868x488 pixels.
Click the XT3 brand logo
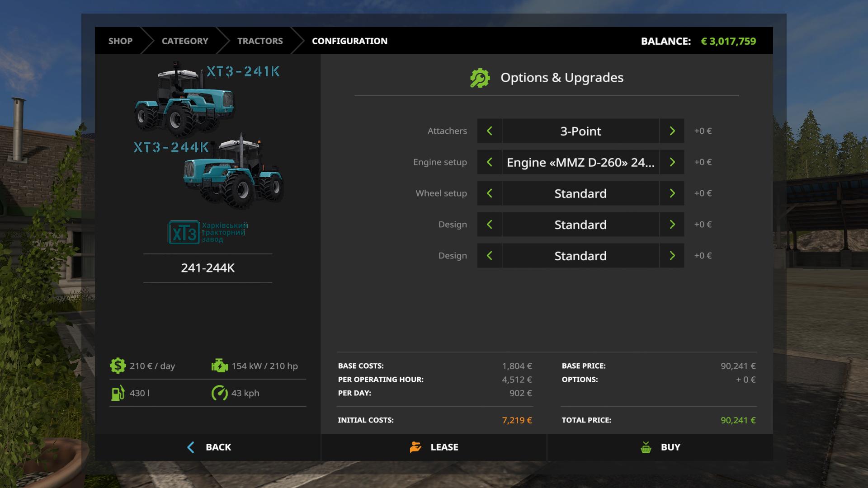(184, 233)
